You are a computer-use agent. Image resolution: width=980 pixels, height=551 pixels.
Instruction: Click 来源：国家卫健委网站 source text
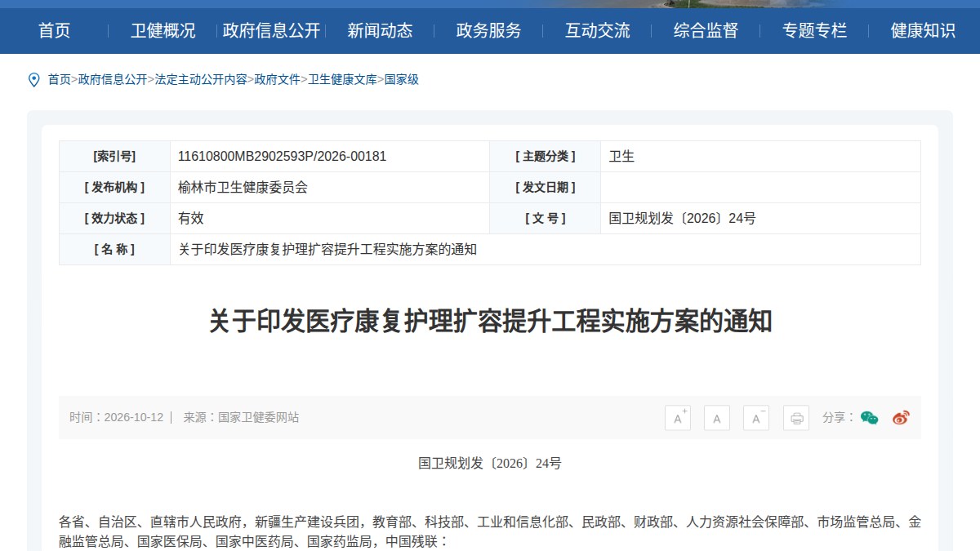pos(241,418)
